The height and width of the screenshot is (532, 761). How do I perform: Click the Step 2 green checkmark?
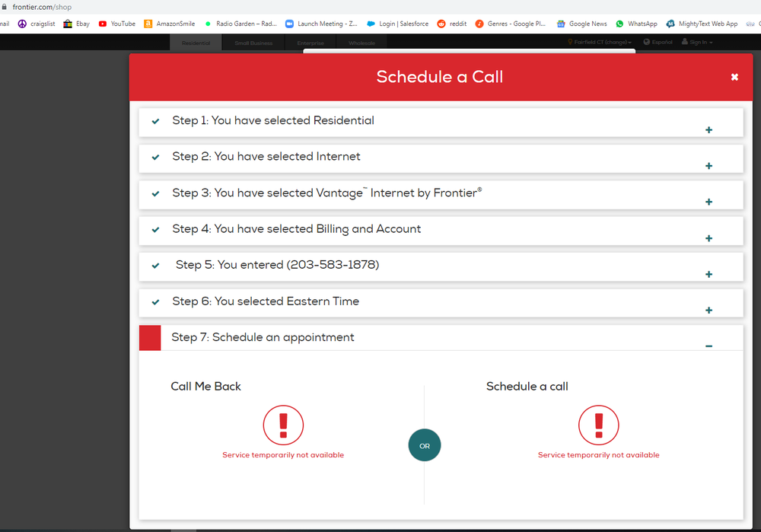(x=155, y=158)
